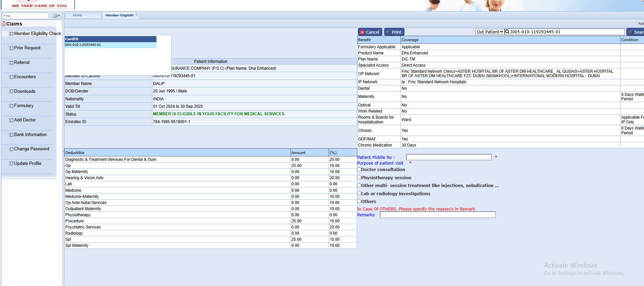This screenshot has width=644, height=286.
Task: Open Change Password menu item
Action: point(31,149)
